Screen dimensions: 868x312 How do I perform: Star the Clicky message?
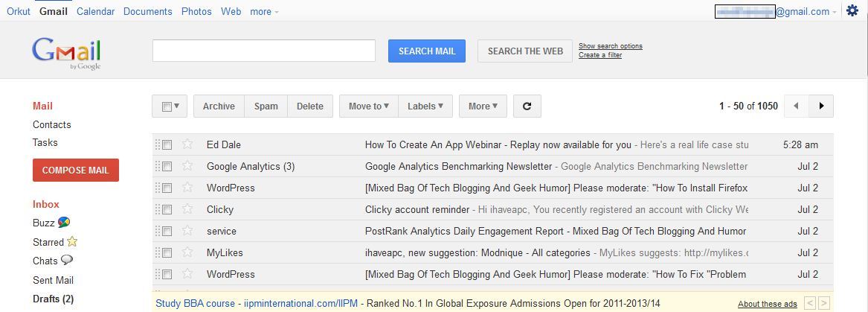(x=187, y=209)
